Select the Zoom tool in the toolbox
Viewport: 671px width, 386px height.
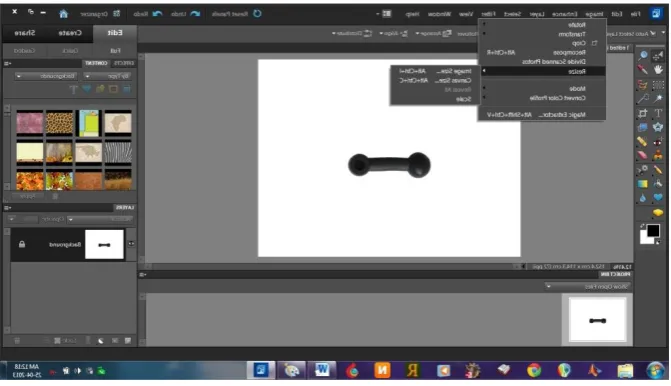click(643, 56)
